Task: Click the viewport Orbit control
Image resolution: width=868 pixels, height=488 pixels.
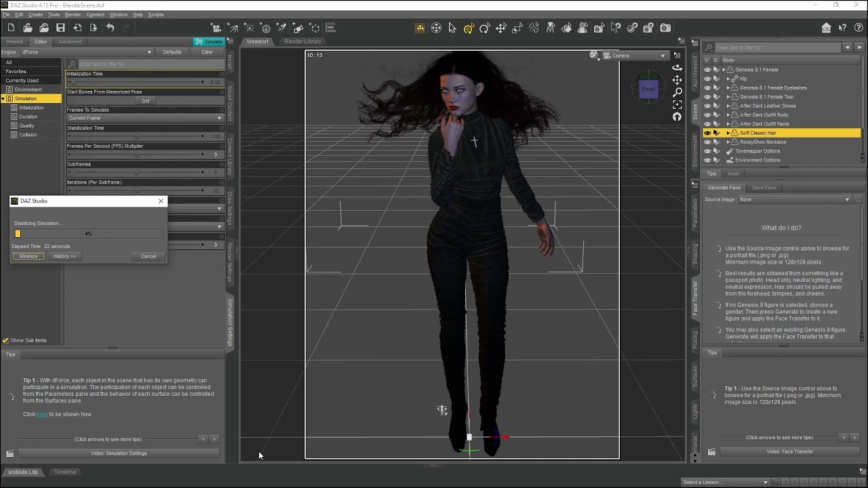Action: pos(677,68)
